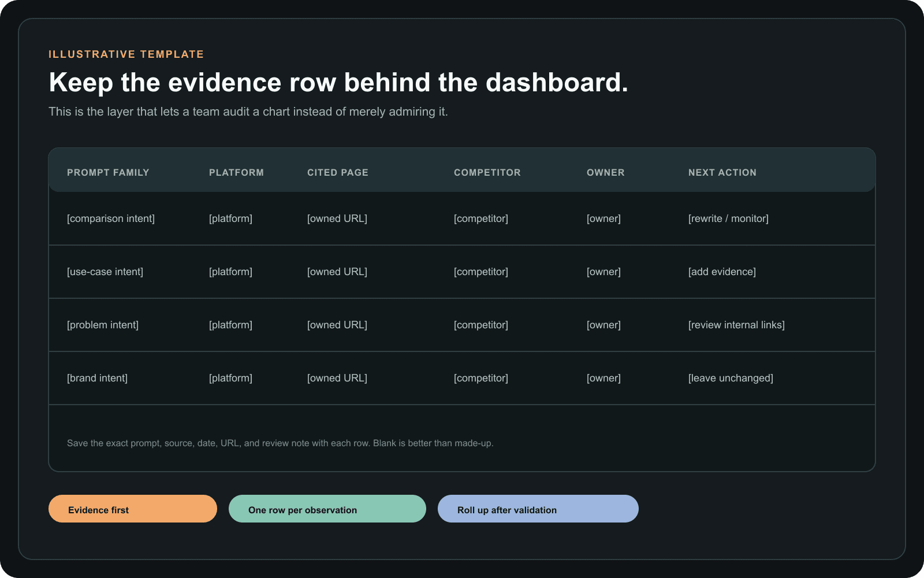
Task: Select the COMPETITOR column header
Action: [487, 172]
